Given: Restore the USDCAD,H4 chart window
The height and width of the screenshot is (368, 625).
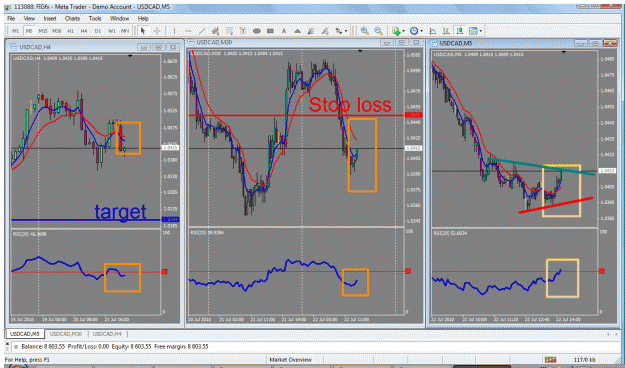Looking at the screenshot, I should pos(158,47).
